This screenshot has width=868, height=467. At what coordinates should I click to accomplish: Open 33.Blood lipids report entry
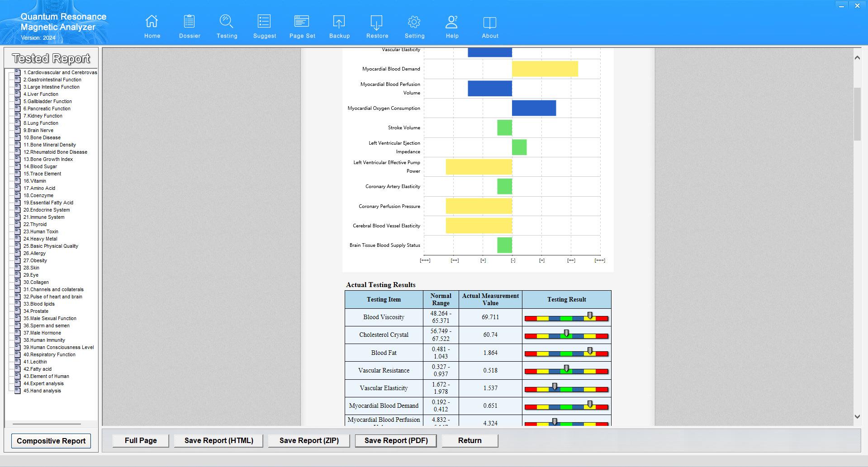(x=39, y=304)
